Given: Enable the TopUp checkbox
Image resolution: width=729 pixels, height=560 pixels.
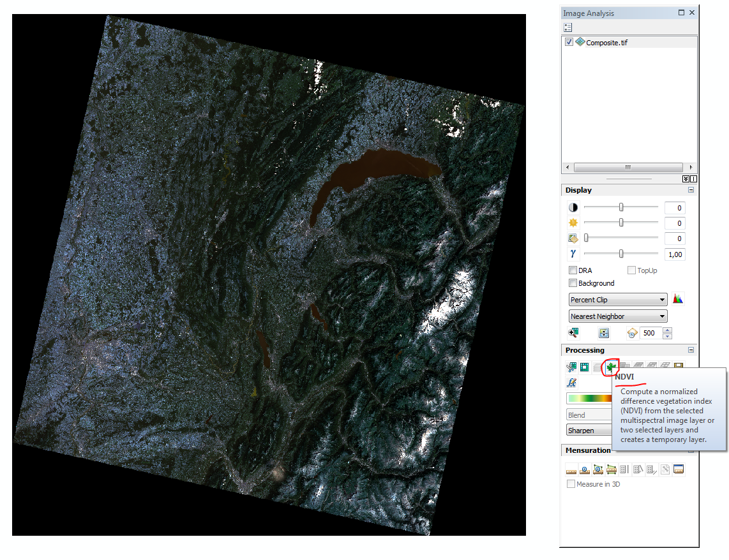Looking at the screenshot, I should coord(631,270).
